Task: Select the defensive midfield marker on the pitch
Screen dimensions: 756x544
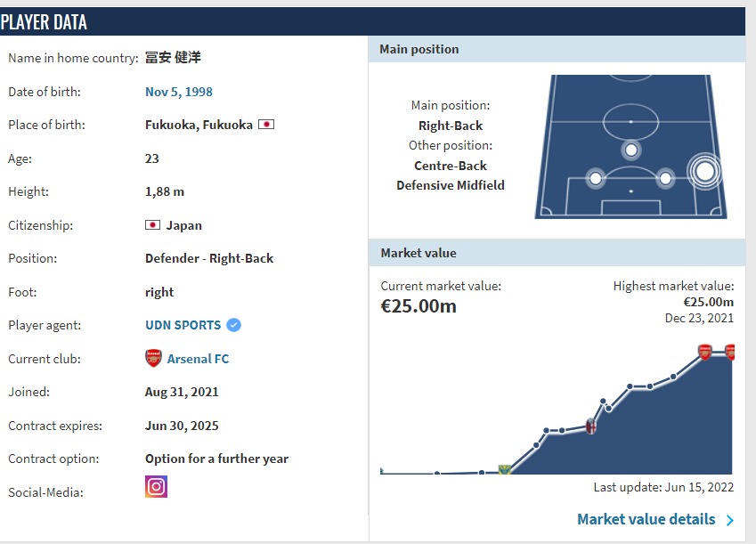Action: coord(630,150)
